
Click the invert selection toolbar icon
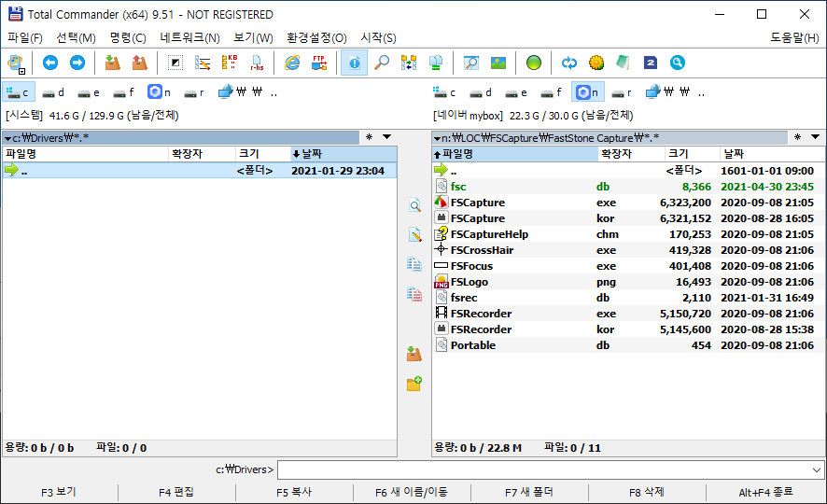[x=175, y=63]
